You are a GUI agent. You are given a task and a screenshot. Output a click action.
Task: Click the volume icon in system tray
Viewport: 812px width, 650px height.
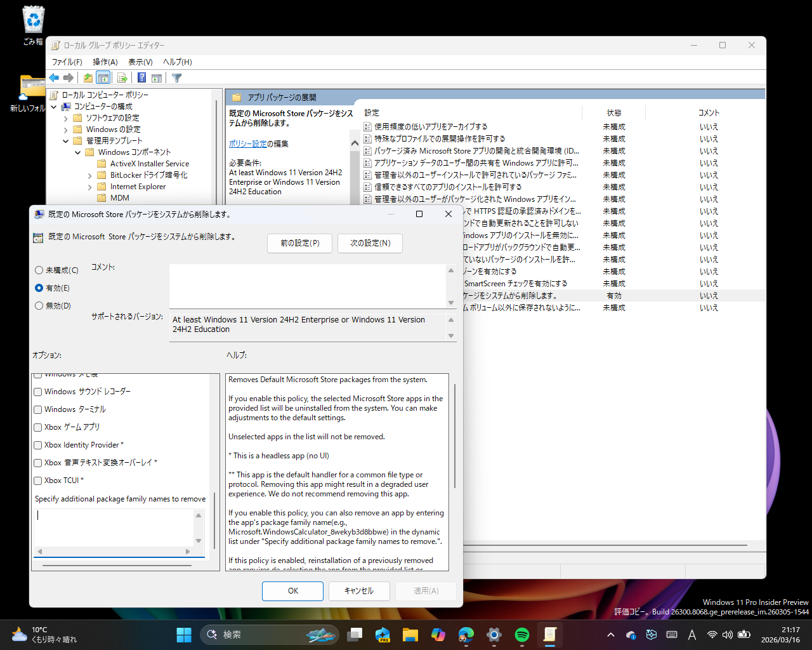point(728,635)
